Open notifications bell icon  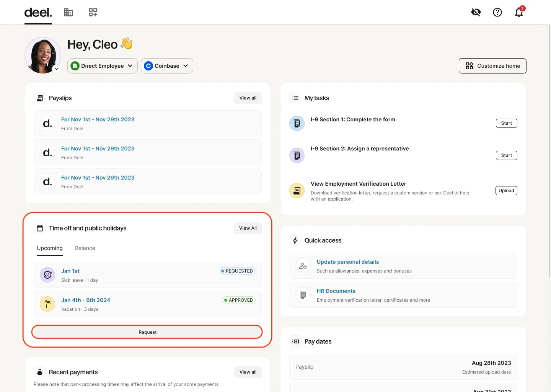[x=518, y=12]
